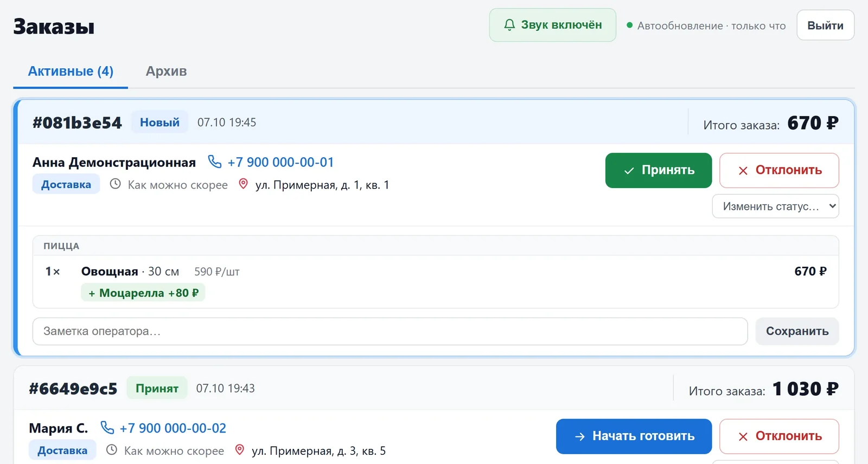Click map pin icon by кв. 5 address
The image size is (868, 464).
pos(240,450)
